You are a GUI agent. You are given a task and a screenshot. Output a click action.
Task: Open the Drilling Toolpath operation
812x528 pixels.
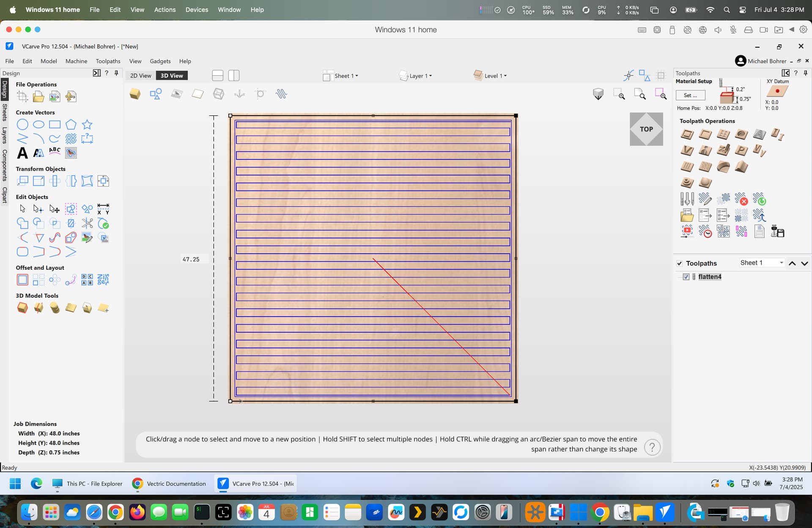(x=724, y=135)
